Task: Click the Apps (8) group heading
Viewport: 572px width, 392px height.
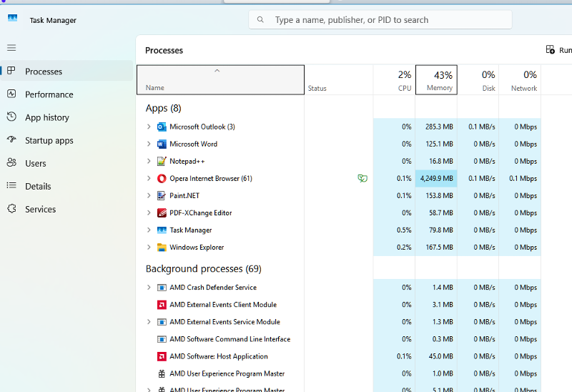Action: pyautogui.click(x=164, y=108)
